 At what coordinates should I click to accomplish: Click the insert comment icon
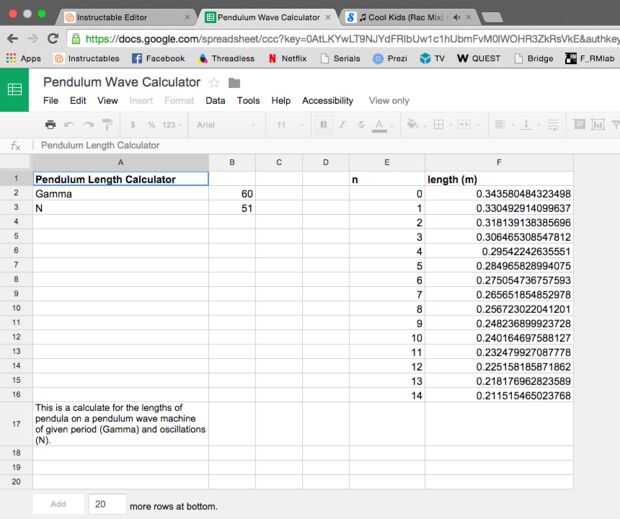coord(580,125)
